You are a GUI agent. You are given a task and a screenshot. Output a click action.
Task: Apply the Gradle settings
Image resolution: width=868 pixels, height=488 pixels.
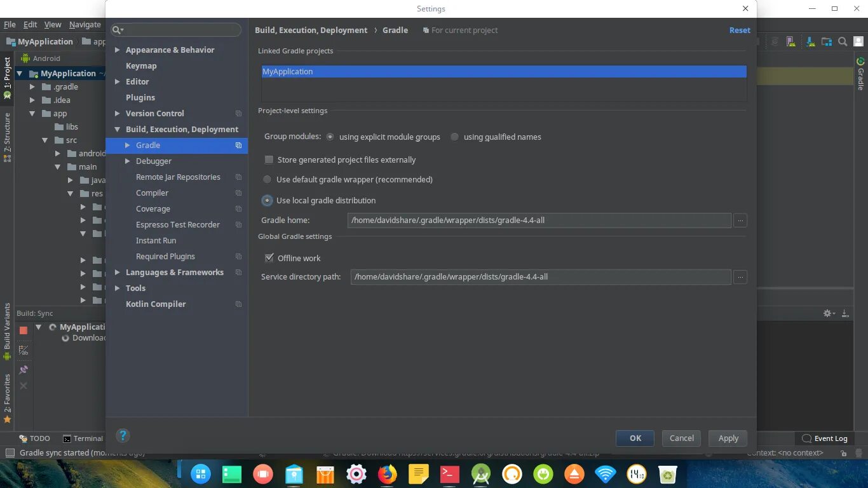pyautogui.click(x=728, y=438)
